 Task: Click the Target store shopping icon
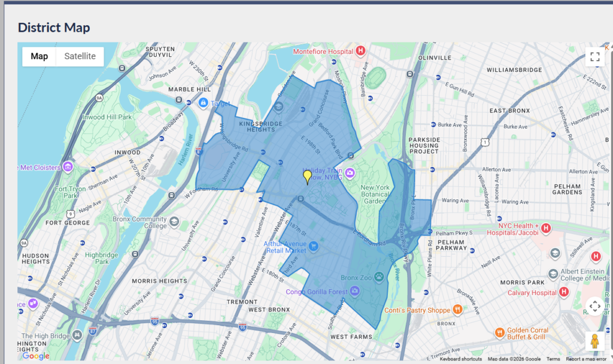coord(204,104)
